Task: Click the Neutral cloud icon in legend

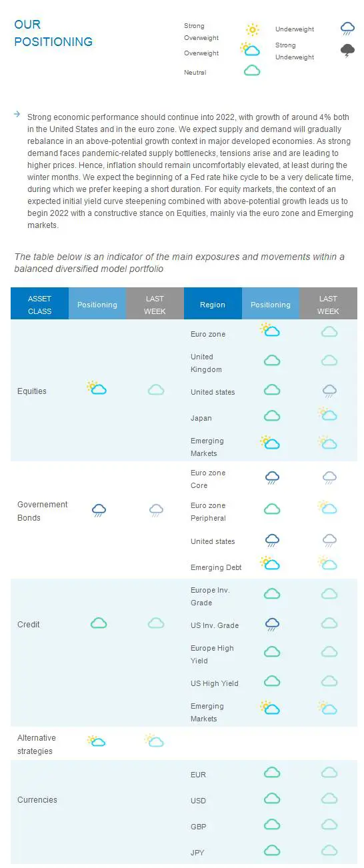Action: pos(252,71)
